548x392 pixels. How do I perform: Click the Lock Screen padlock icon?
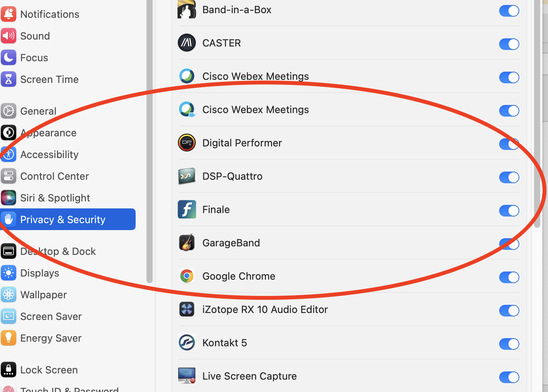(x=9, y=370)
